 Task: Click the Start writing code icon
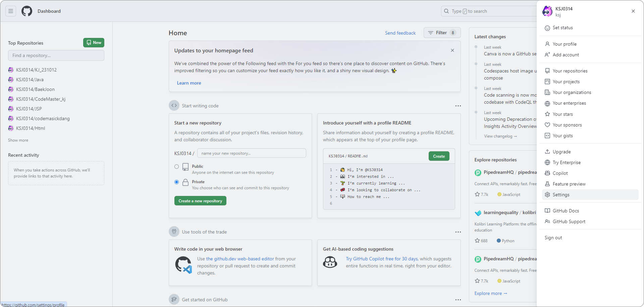pyautogui.click(x=174, y=105)
